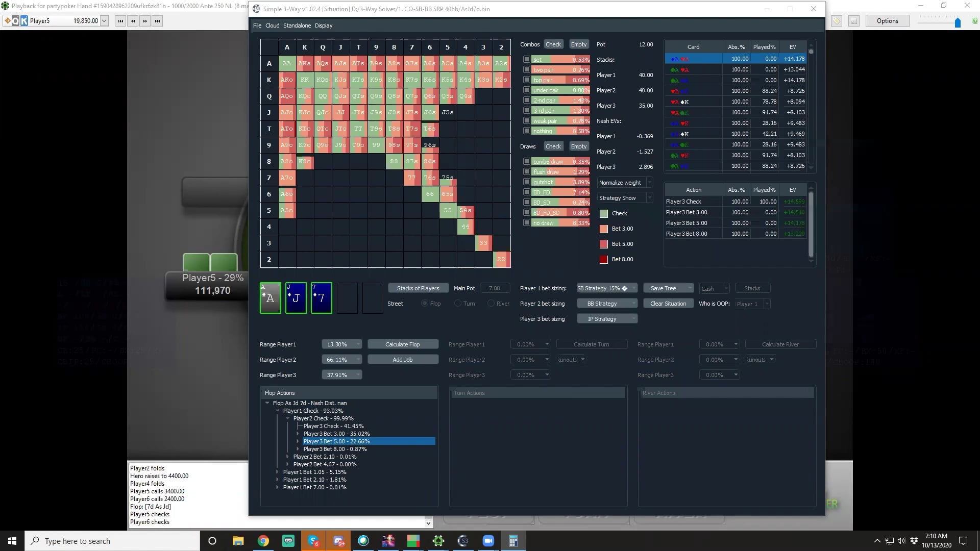Image resolution: width=980 pixels, height=551 pixels.
Task: Click the Calculate Flop button
Action: [x=402, y=344]
